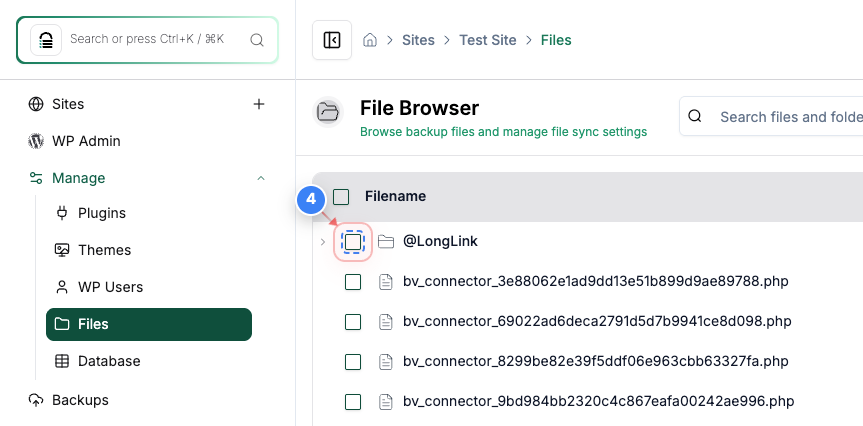Go to home via breadcrumb house icon

click(x=370, y=40)
